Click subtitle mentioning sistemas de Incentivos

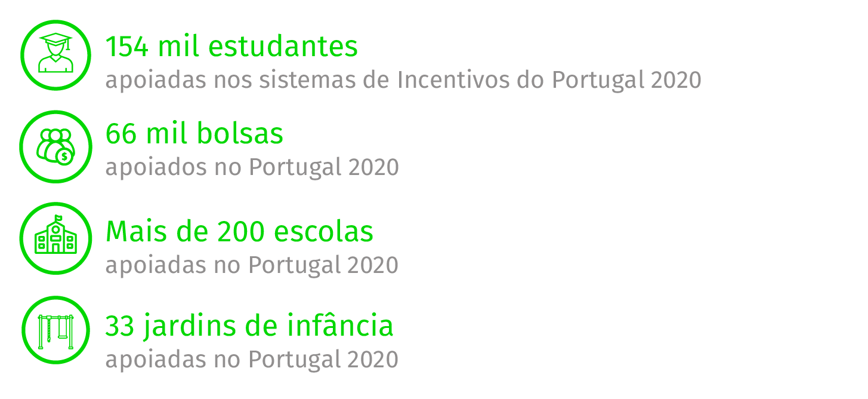click(x=403, y=80)
